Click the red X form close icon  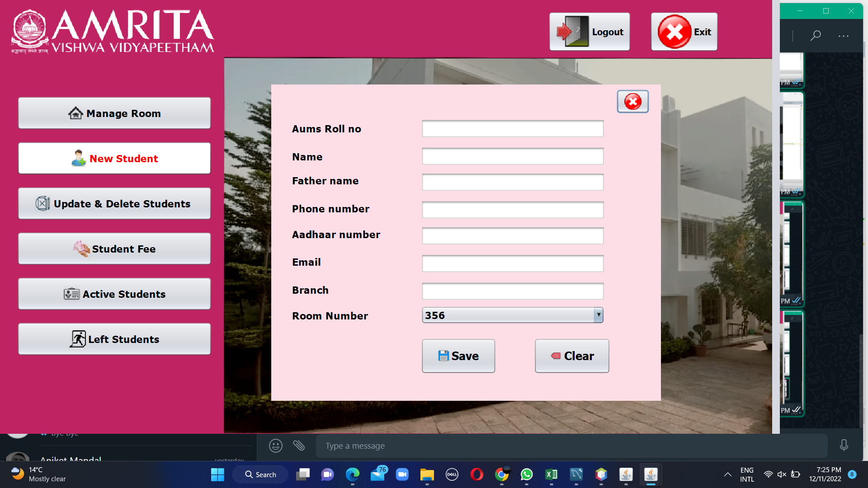(x=632, y=102)
